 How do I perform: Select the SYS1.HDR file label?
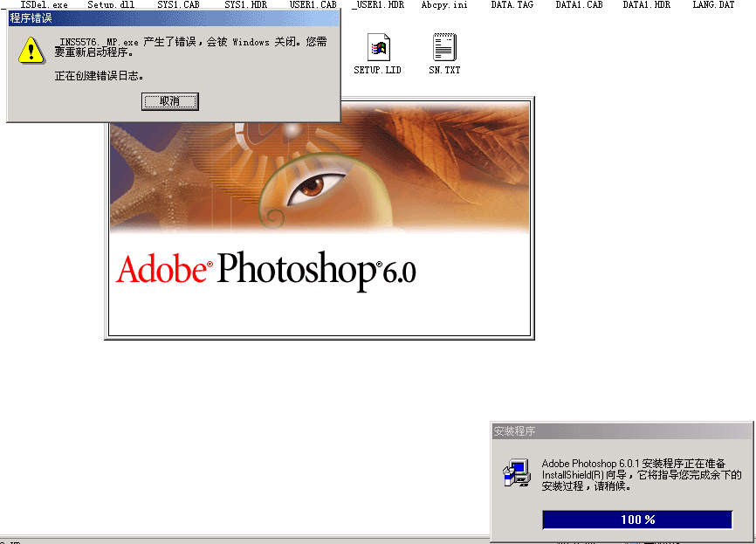[x=245, y=5]
